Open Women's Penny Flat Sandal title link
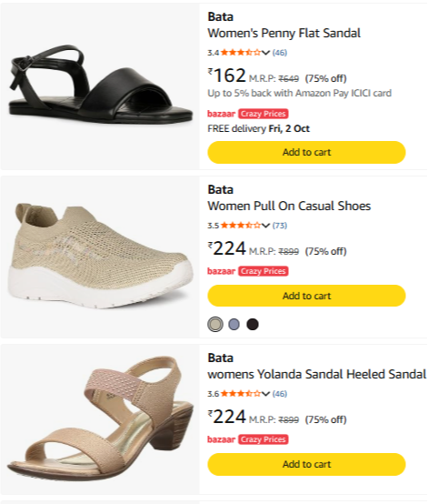This screenshot has width=428, height=504. (x=284, y=33)
